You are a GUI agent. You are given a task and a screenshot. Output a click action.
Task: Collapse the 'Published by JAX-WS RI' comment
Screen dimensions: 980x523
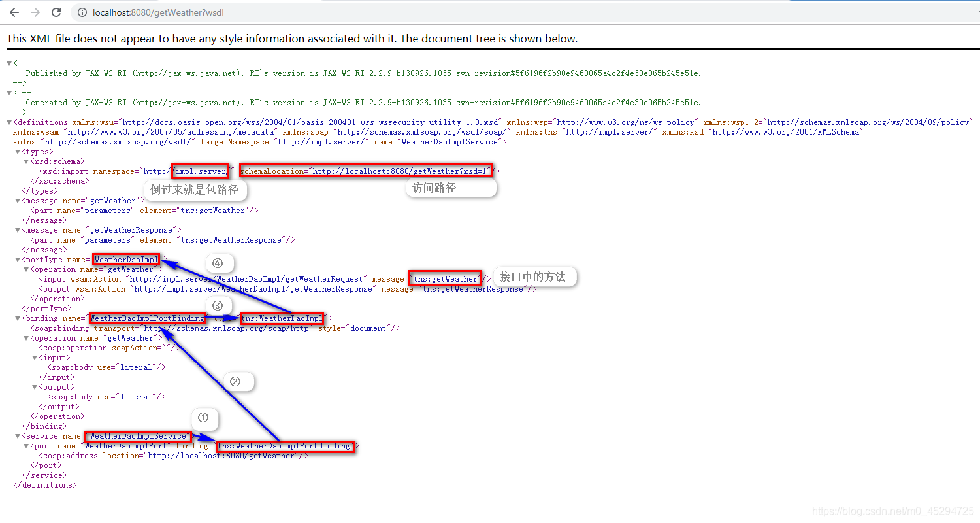coord(9,63)
